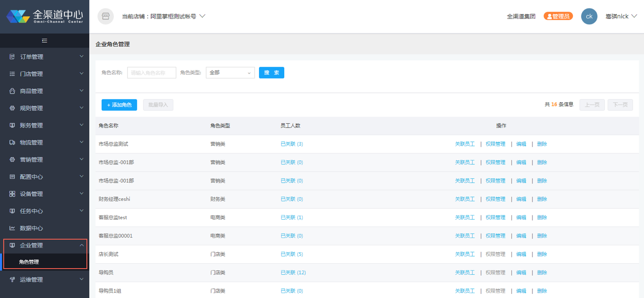644x298 pixels.
Task: Open the current store dropdown arrow
Action: 202,16
